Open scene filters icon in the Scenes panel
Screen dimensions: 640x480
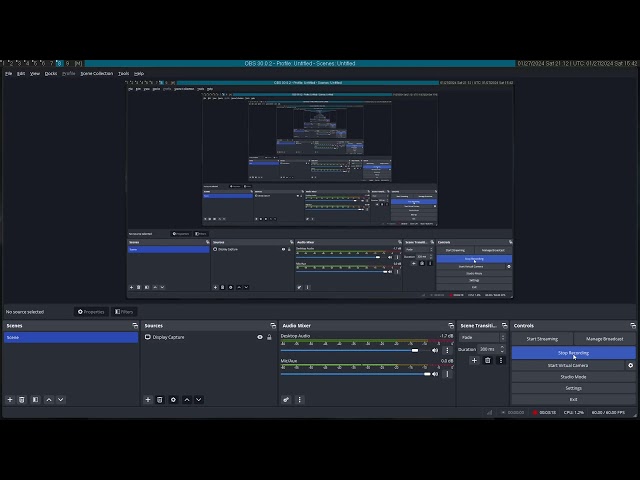point(36,400)
